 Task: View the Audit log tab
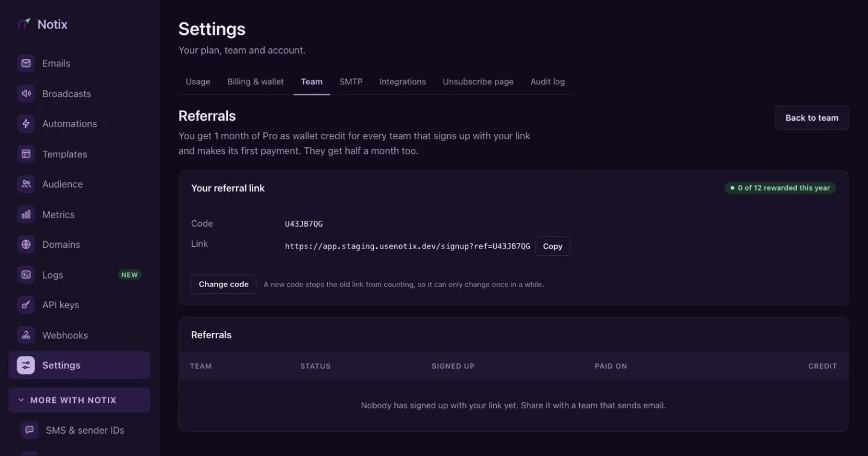pos(548,81)
